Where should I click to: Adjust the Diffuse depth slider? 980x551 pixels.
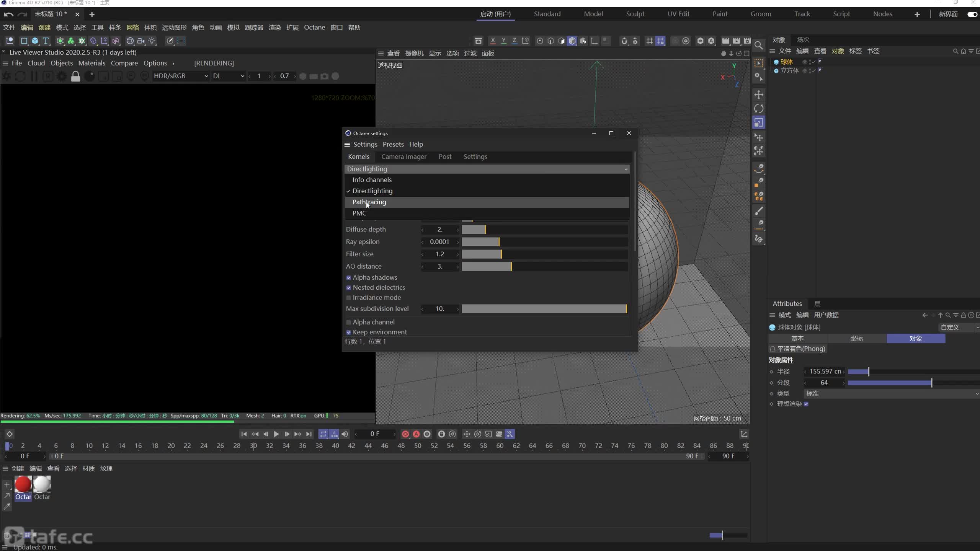(544, 230)
